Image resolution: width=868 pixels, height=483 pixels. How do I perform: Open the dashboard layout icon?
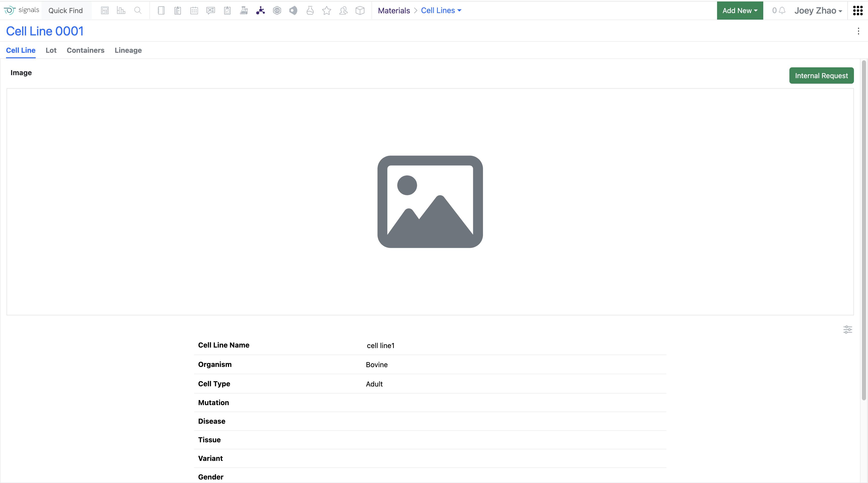click(x=105, y=11)
